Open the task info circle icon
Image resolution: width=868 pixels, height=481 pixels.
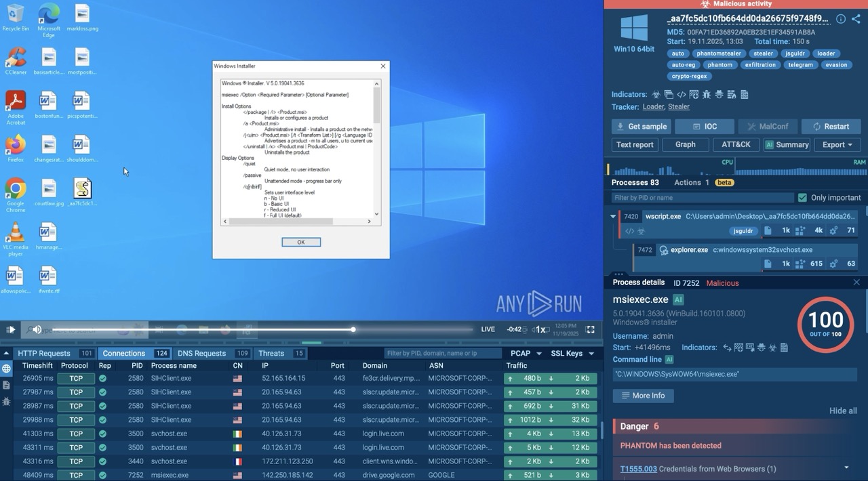tap(841, 19)
